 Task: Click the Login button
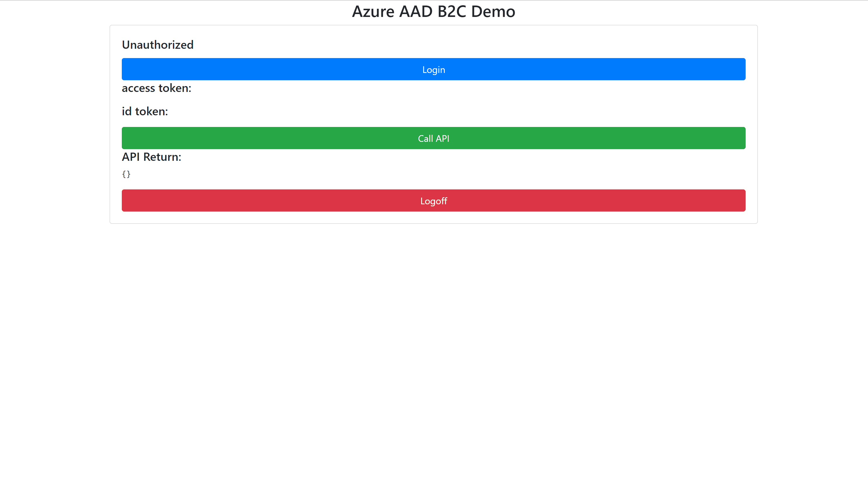tap(433, 69)
